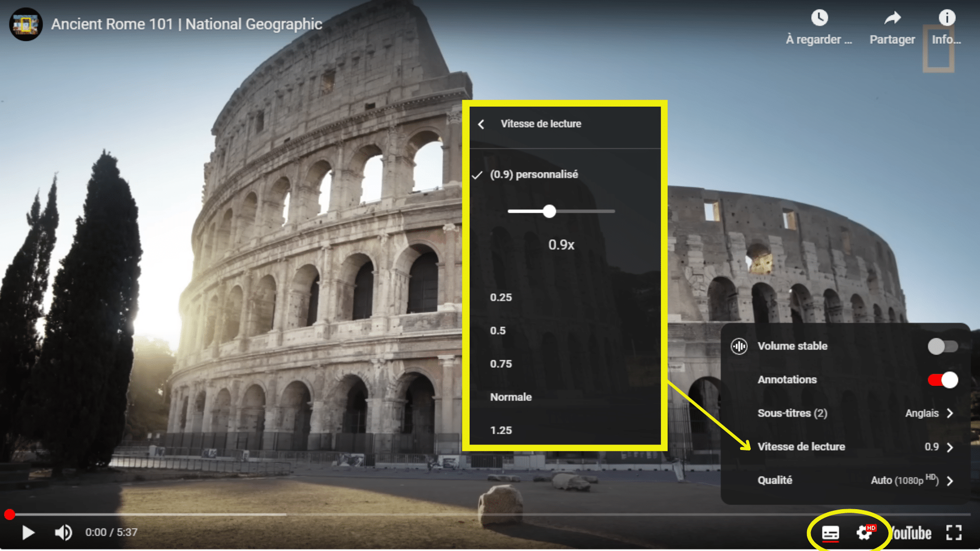Click the Partager share arrow icon
The height and width of the screenshot is (551, 980).
point(892,18)
